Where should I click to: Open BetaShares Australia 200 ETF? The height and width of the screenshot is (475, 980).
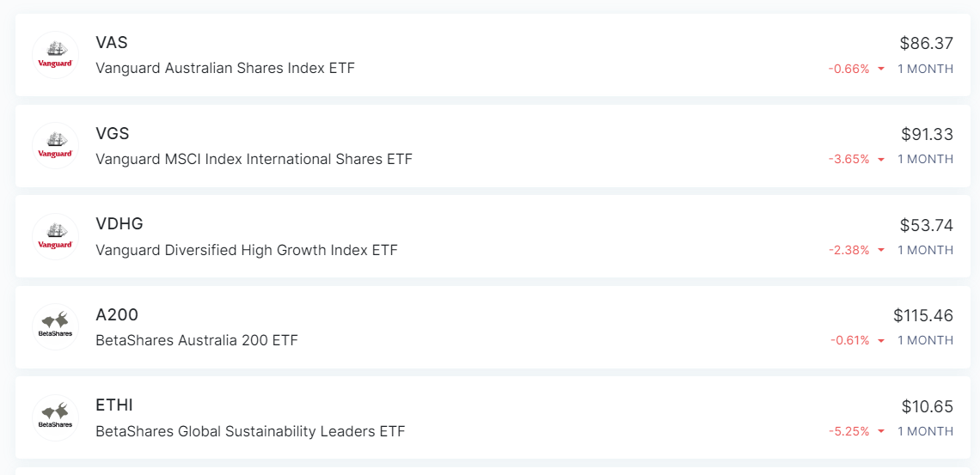(197, 341)
